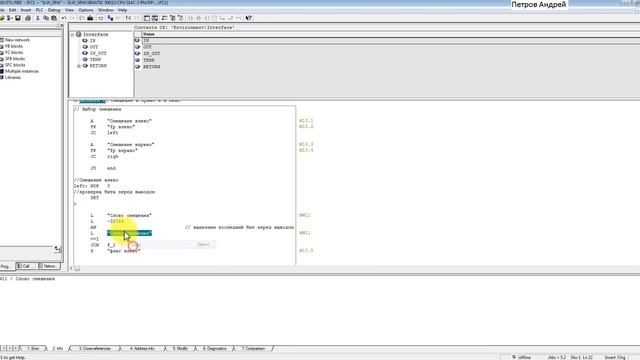Expand SFB blocks in the elements panel
The height and width of the screenshot is (360, 640).
tap(15, 59)
